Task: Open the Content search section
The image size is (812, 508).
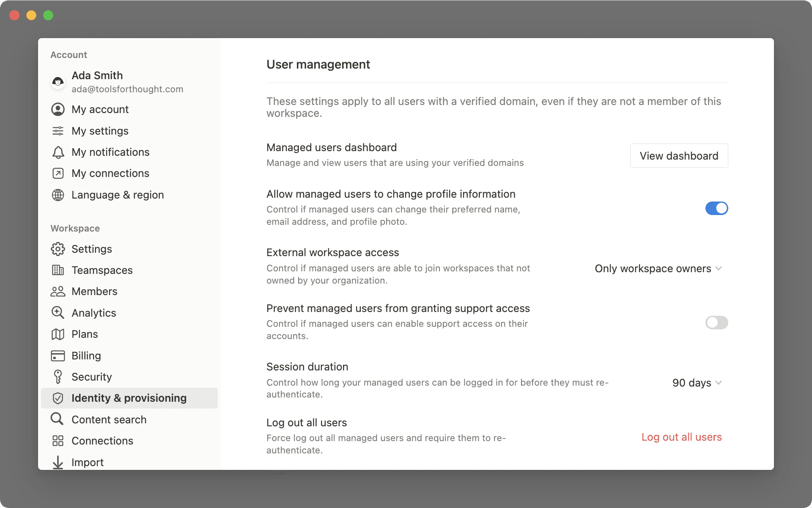Action: pyautogui.click(x=109, y=419)
